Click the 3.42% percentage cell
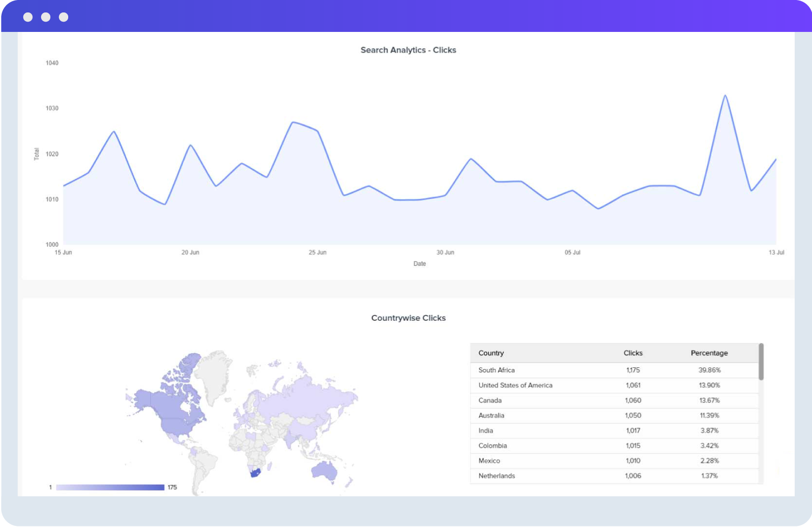 pos(709,446)
